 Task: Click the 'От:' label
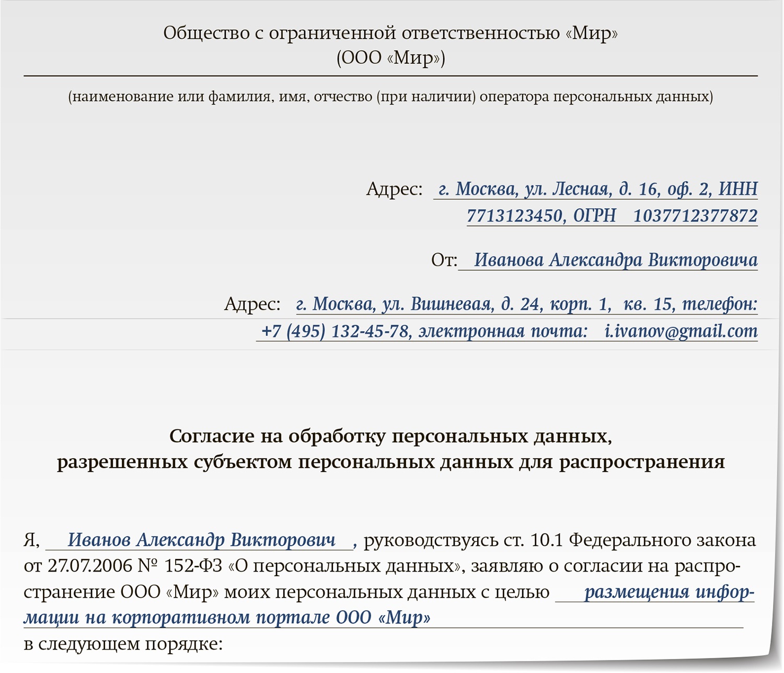coord(444,260)
